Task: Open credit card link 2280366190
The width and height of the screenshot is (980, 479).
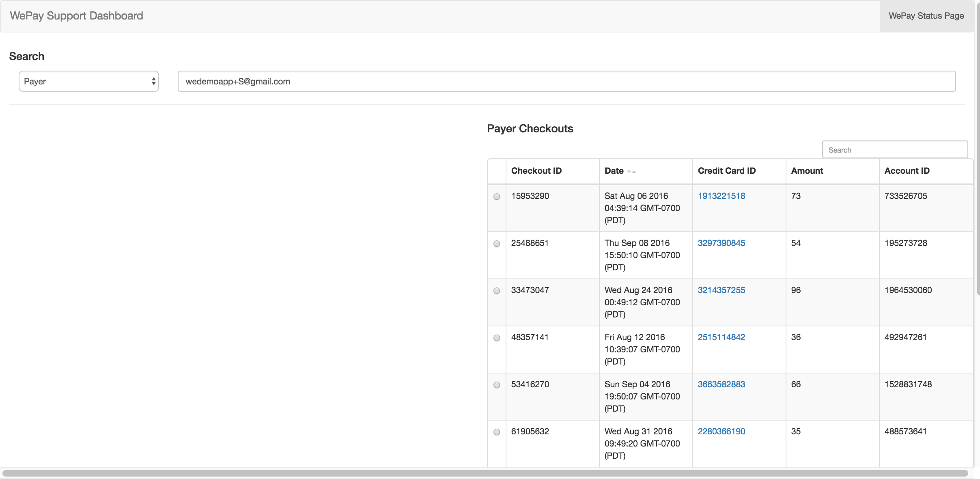Action: pyautogui.click(x=721, y=432)
